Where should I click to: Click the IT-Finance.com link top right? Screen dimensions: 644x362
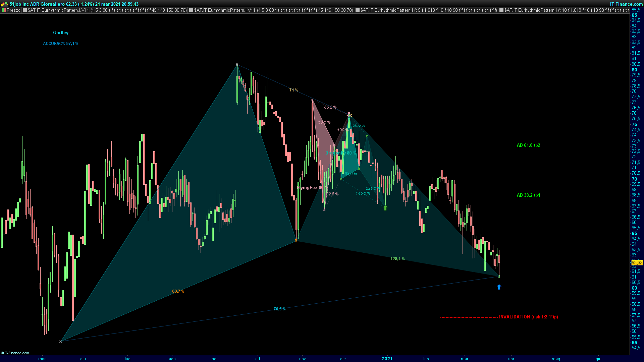coord(626,4)
